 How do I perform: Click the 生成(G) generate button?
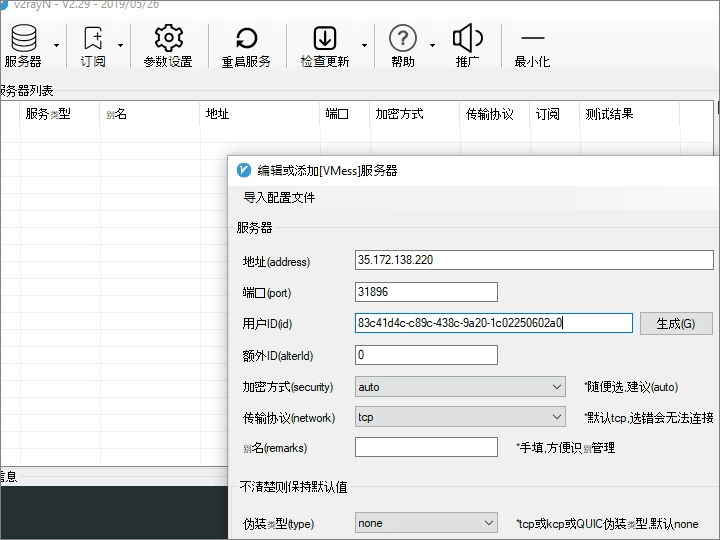click(x=676, y=324)
